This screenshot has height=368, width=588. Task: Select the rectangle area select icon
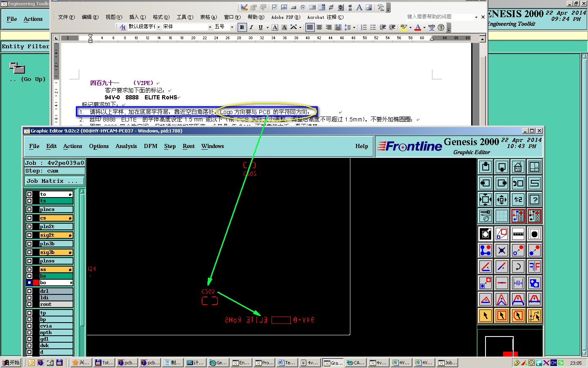coord(502,316)
